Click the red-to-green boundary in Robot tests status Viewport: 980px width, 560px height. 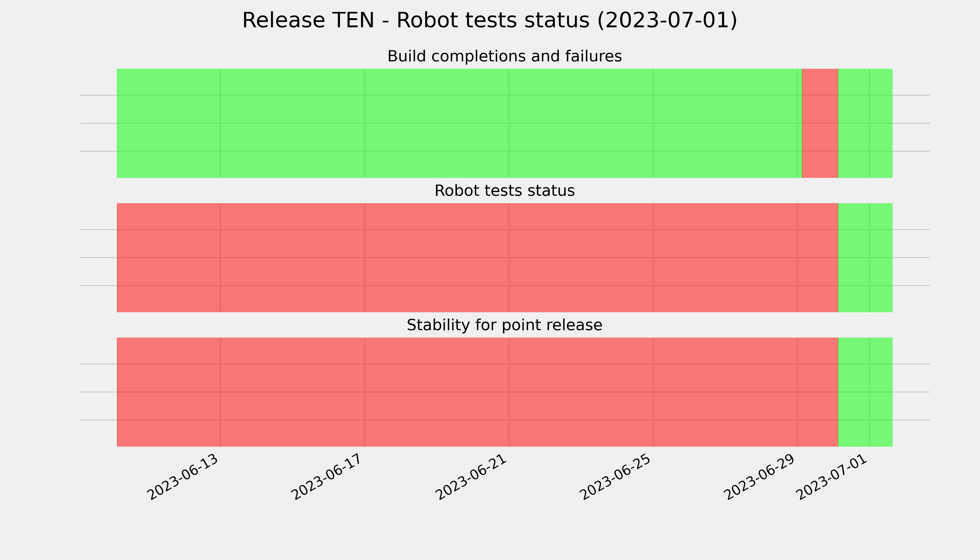[x=838, y=258]
